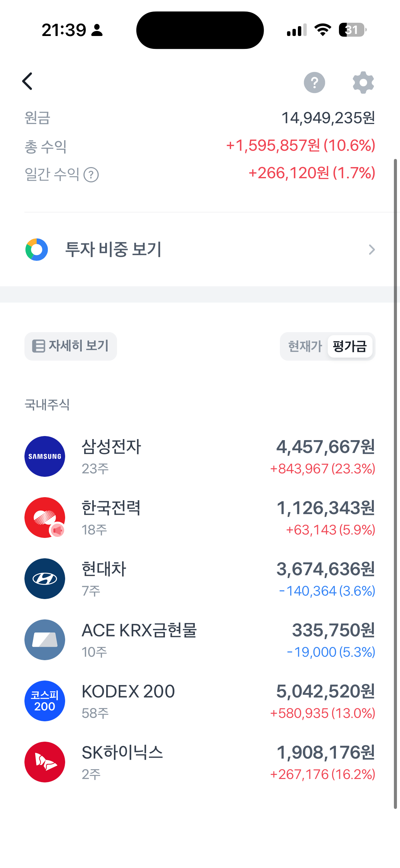This screenshot has width=400, height=868.
Task: Open the question mark help icon
Action: pos(314,83)
